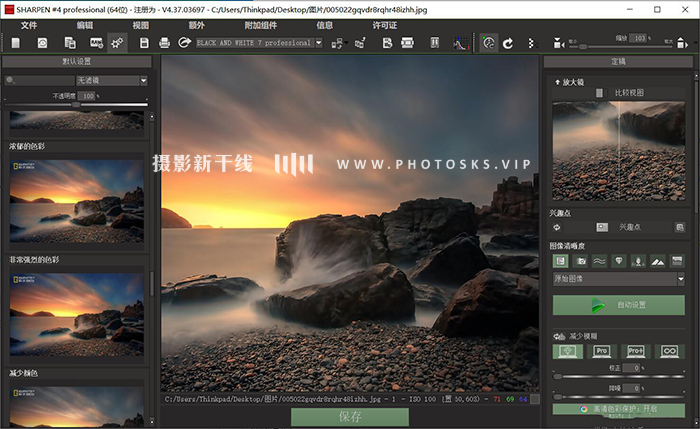The width and height of the screenshot is (700, 429).
Task: Toggle the settings gears icon
Action: (x=117, y=43)
